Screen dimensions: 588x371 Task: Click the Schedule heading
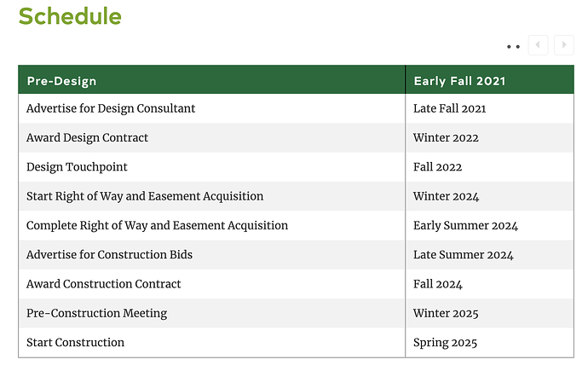point(70,16)
